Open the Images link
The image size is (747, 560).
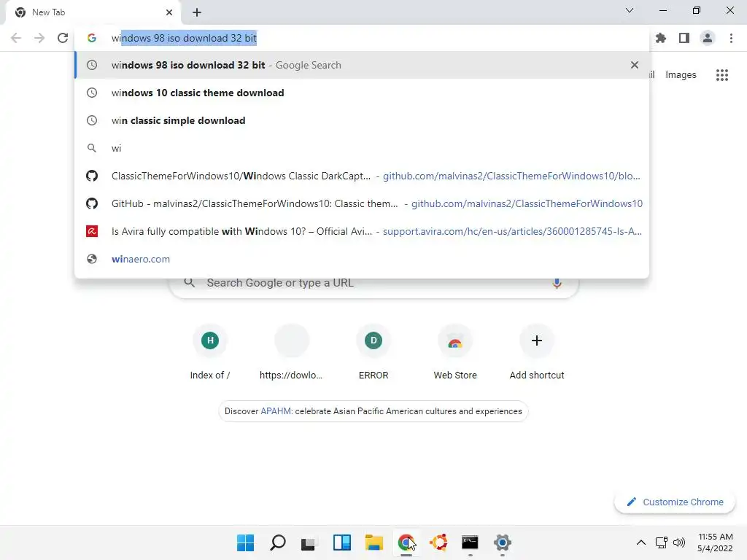(x=681, y=75)
